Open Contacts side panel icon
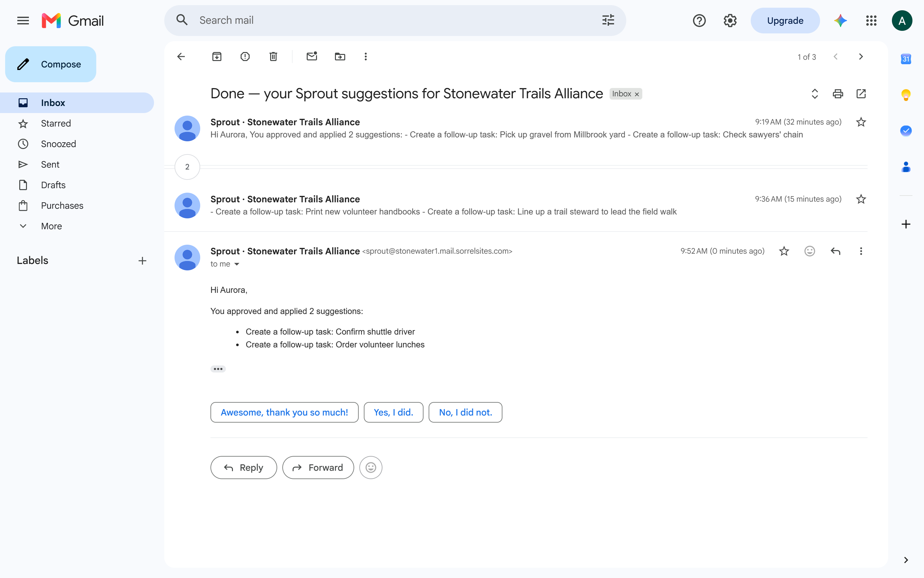This screenshot has height=578, width=924. 906,167
